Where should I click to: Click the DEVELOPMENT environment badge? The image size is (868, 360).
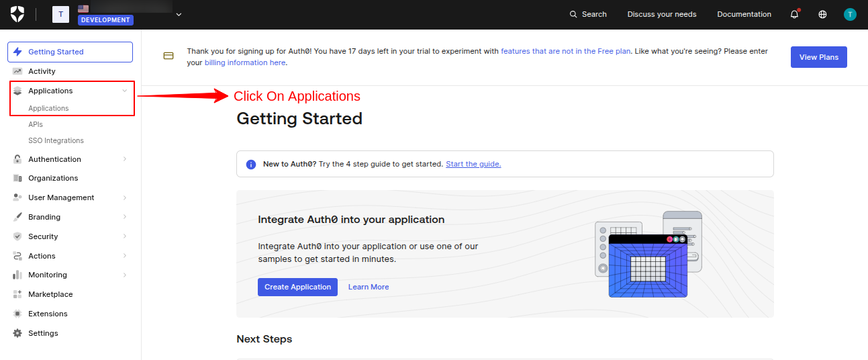(105, 20)
